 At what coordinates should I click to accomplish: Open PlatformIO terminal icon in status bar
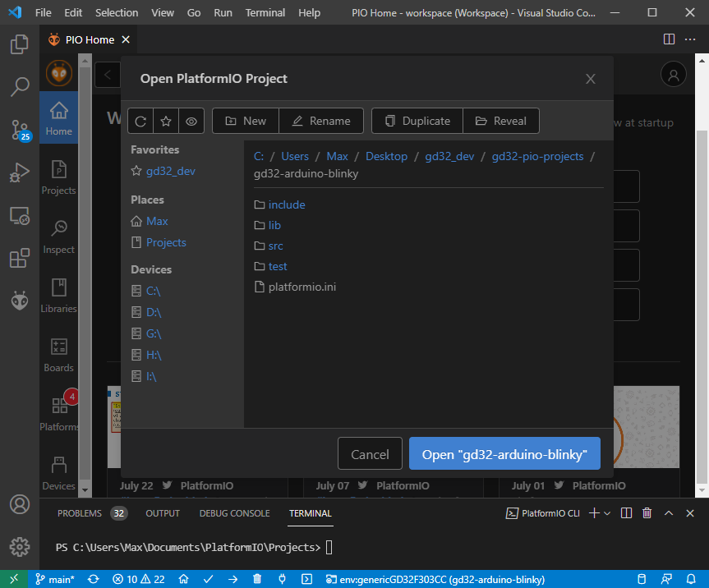click(x=306, y=579)
